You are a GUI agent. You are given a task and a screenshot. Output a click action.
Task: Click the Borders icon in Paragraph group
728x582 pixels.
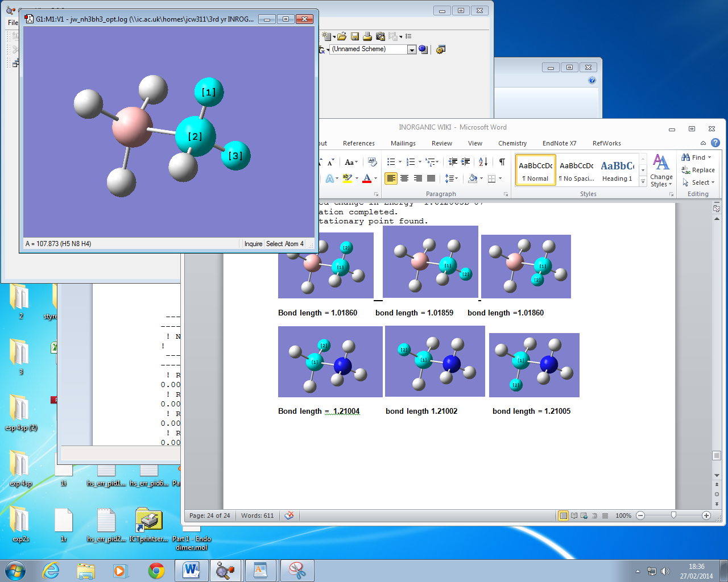[492, 178]
